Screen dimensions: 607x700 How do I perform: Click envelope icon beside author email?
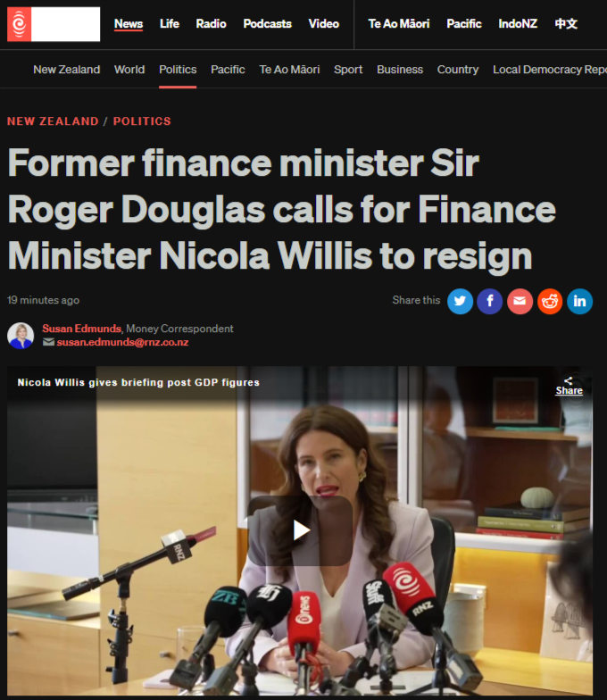(48, 342)
